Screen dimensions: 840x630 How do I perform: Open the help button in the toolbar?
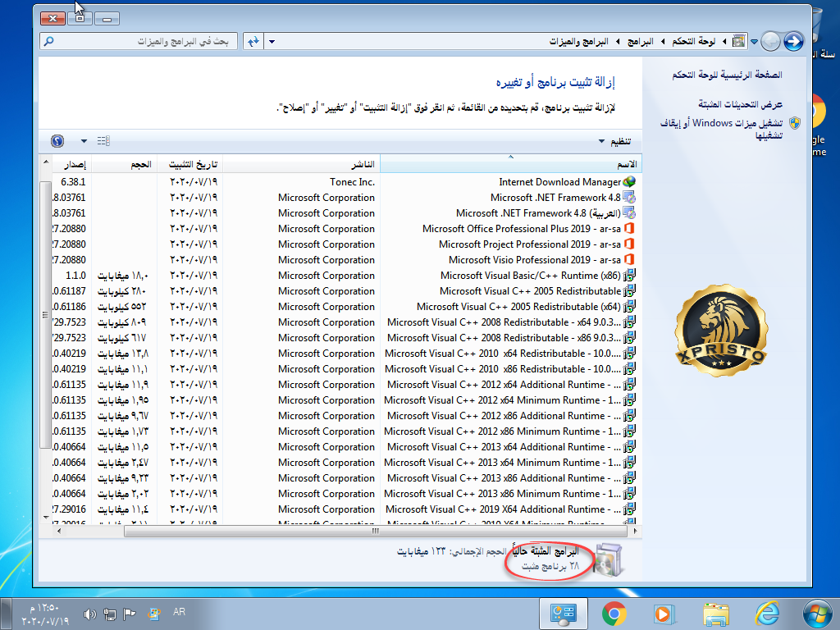pos(57,141)
